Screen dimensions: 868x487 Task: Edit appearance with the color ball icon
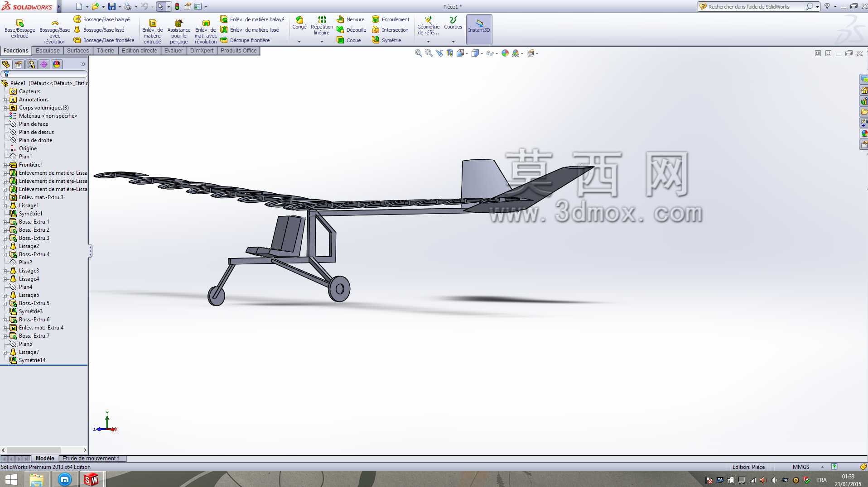click(505, 53)
